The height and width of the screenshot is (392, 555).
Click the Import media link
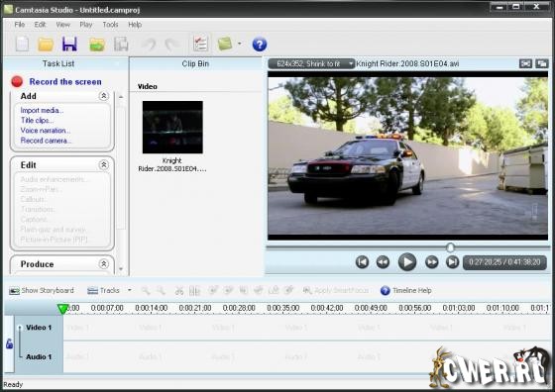[x=42, y=110]
